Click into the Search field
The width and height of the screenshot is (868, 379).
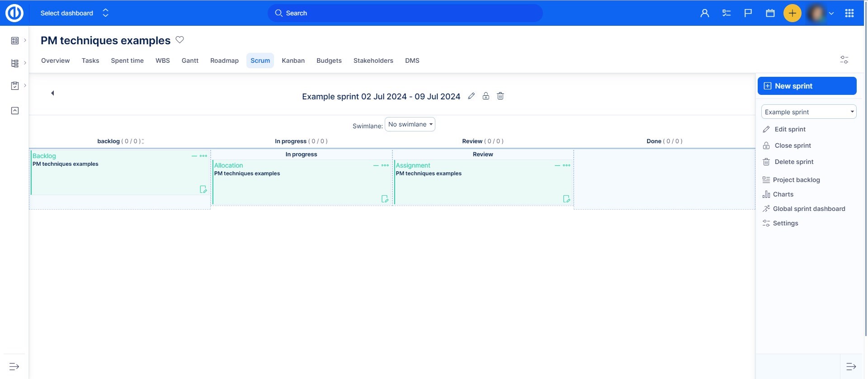click(405, 13)
